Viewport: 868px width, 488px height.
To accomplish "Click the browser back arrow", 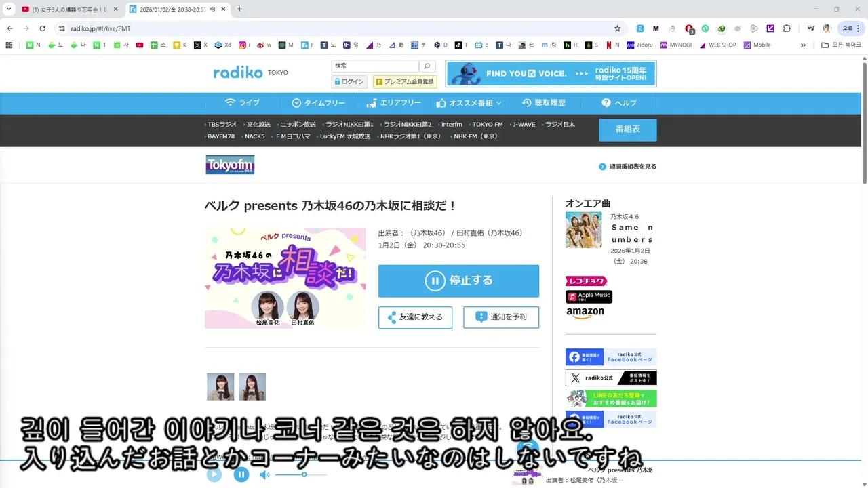I will [x=9, y=28].
